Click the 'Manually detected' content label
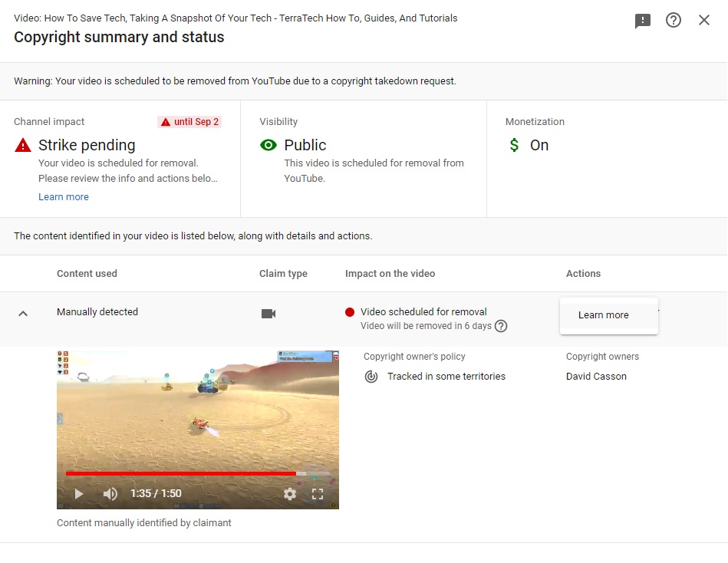Image resolution: width=728 pixels, height=563 pixels. 97,312
